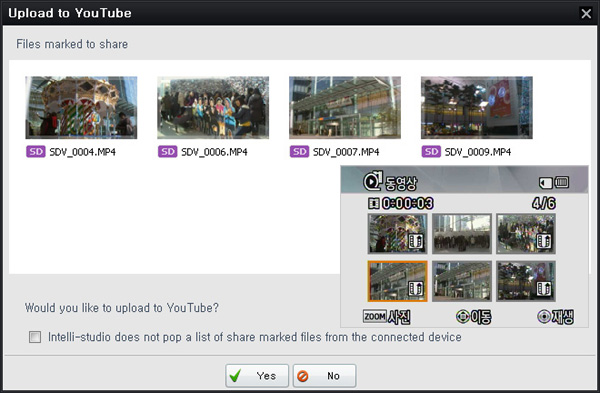Click the film strip icon beside 0:00:03
The height and width of the screenshot is (393, 600).
pyautogui.click(x=373, y=203)
